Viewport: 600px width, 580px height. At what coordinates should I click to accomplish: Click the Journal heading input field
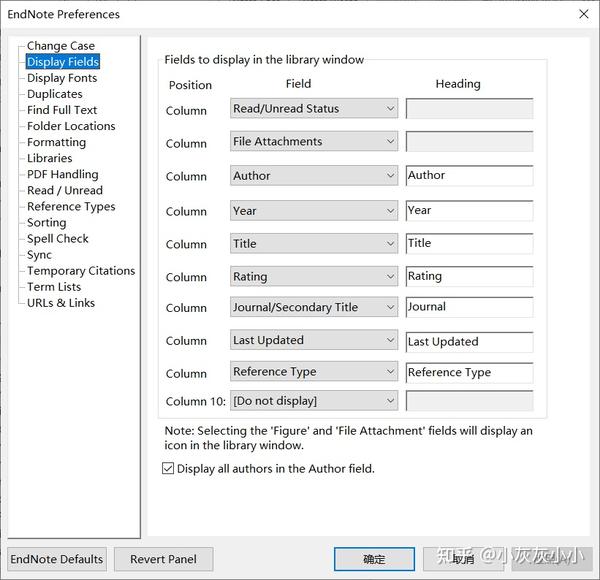pyautogui.click(x=470, y=307)
